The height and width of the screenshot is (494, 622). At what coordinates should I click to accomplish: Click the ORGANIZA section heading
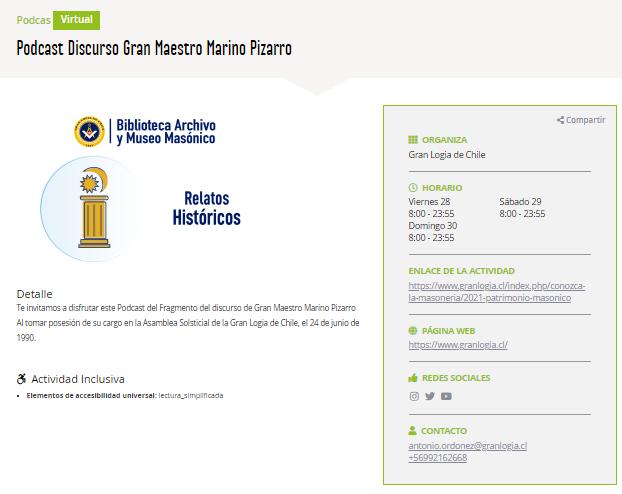[444, 140]
